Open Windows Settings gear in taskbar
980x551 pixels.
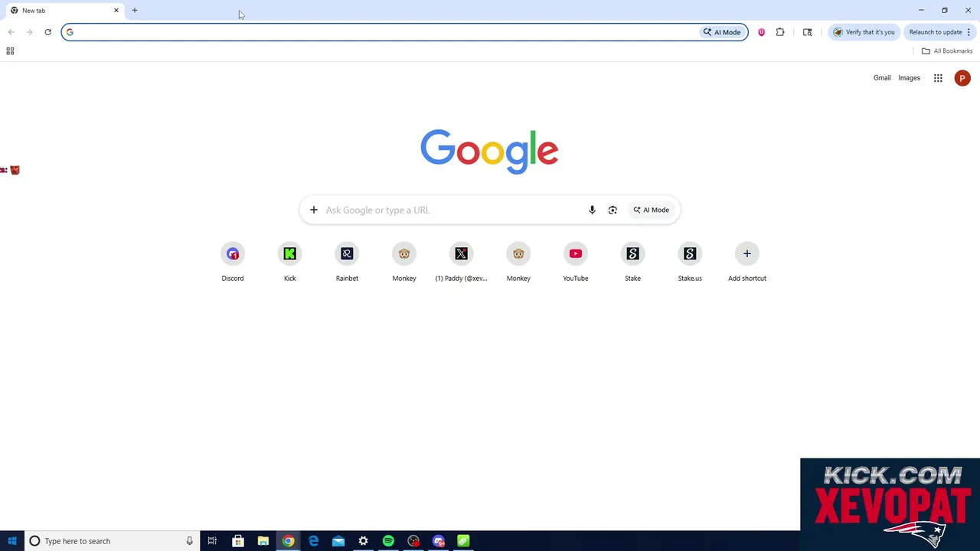click(363, 541)
